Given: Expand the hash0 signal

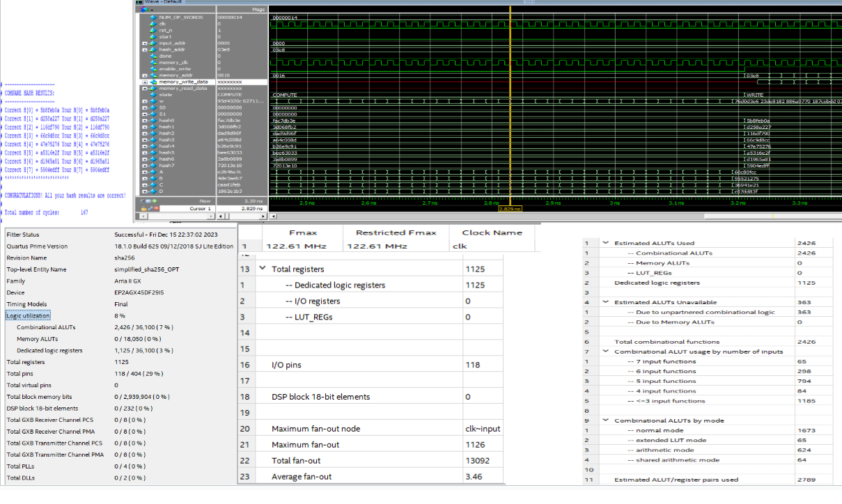Looking at the screenshot, I should click(x=145, y=120).
